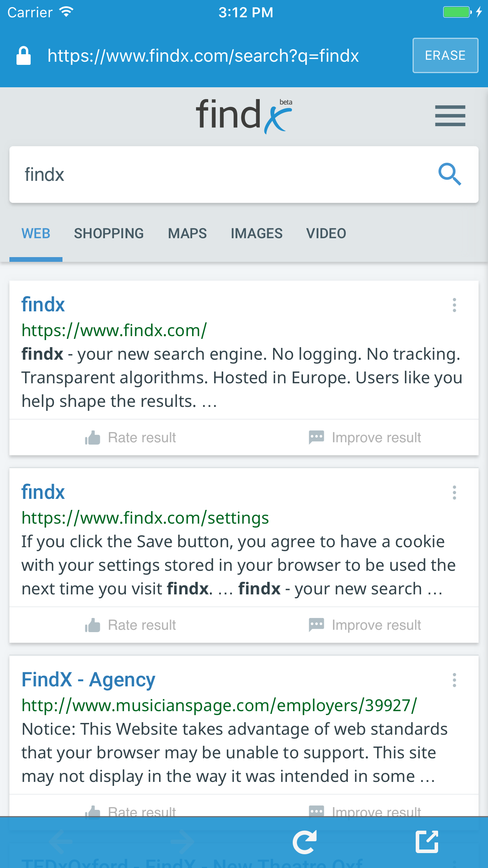The width and height of the screenshot is (488, 868).
Task: Switch to the SHOPPING tab
Action: pyautogui.click(x=109, y=233)
